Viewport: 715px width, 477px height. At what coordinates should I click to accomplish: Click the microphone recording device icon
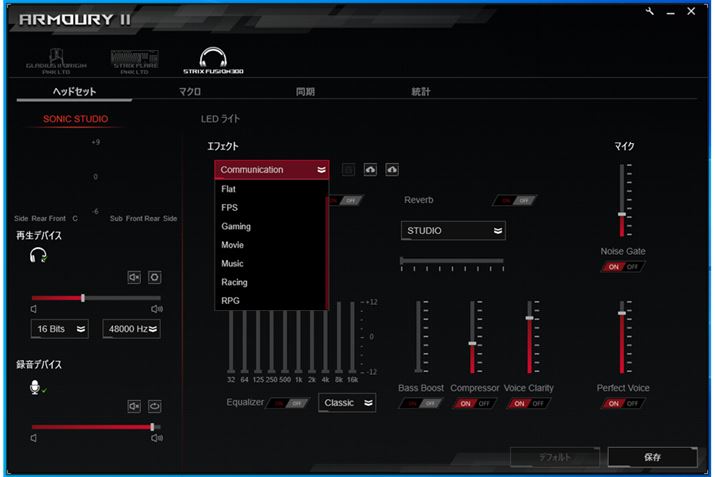pyautogui.click(x=37, y=386)
